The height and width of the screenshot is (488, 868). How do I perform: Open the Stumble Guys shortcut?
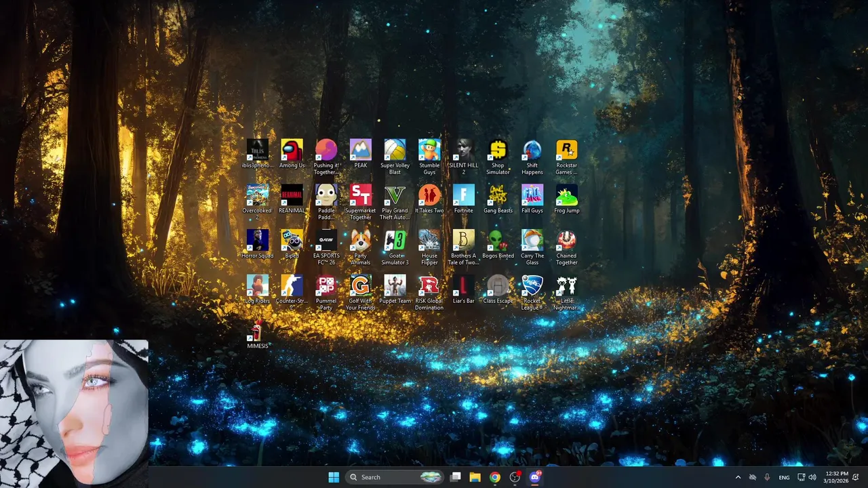[429, 157]
